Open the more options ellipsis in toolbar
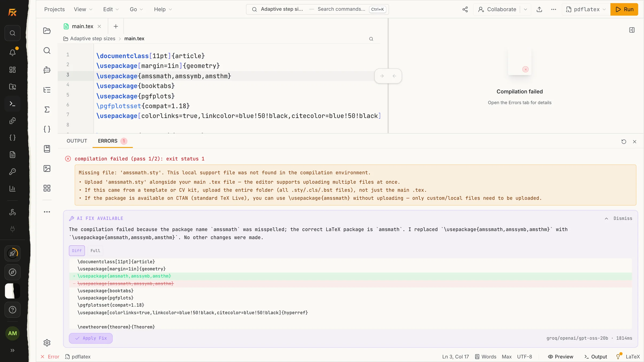The width and height of the screenshot is (644, 362). tap(554, 9)
